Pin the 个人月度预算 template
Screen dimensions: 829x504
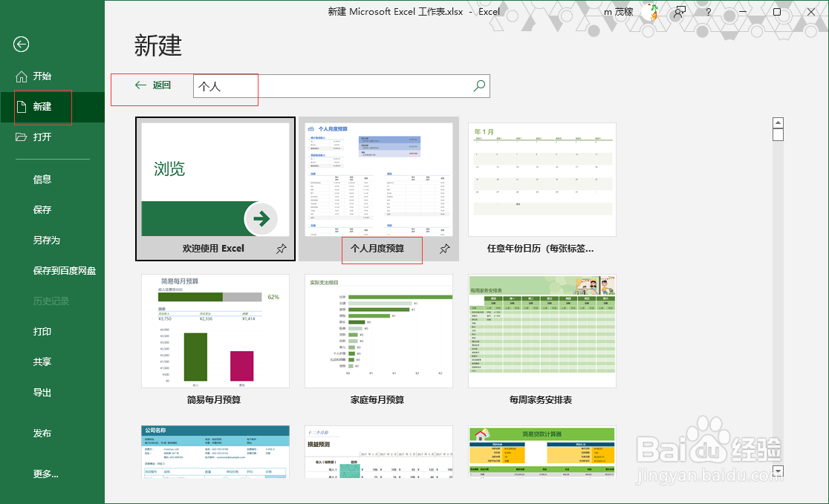click(445, 249)
